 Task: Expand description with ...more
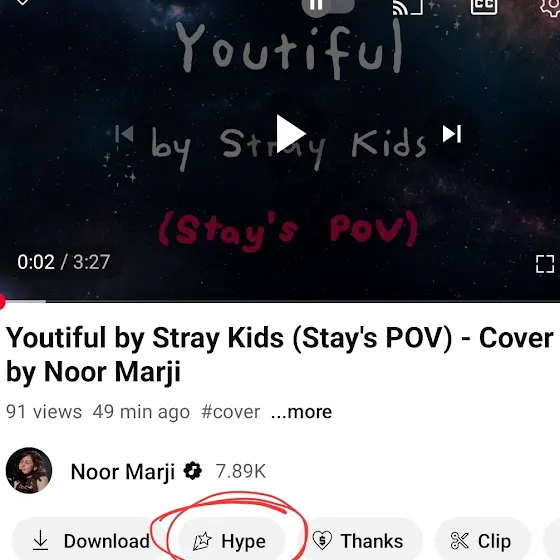click(x=301, y=412)
